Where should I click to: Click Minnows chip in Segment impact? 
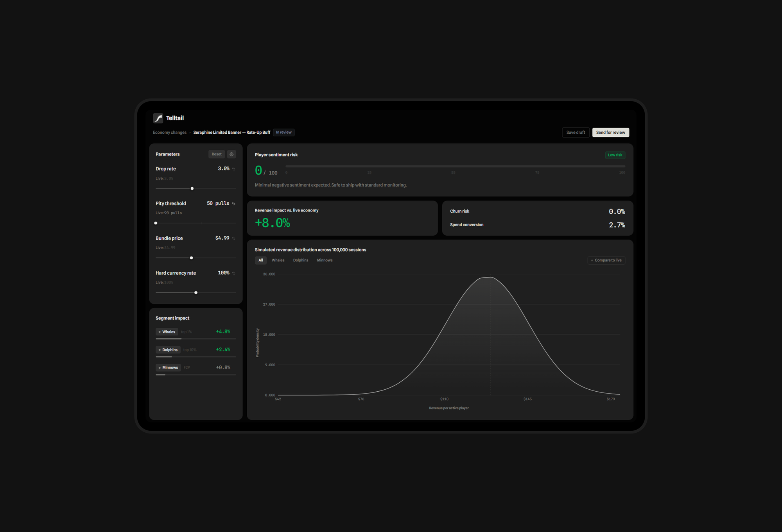coord(168,367)
